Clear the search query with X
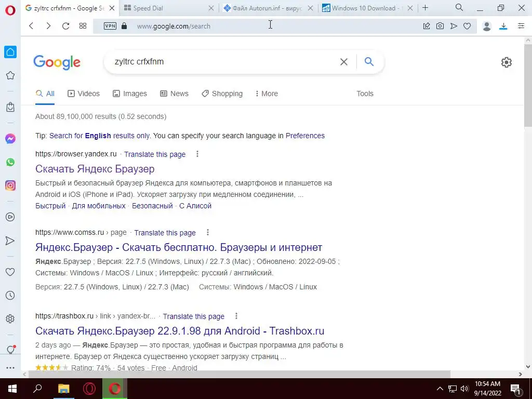The height and width of the screenshot is (399, 532). point(344,62)
